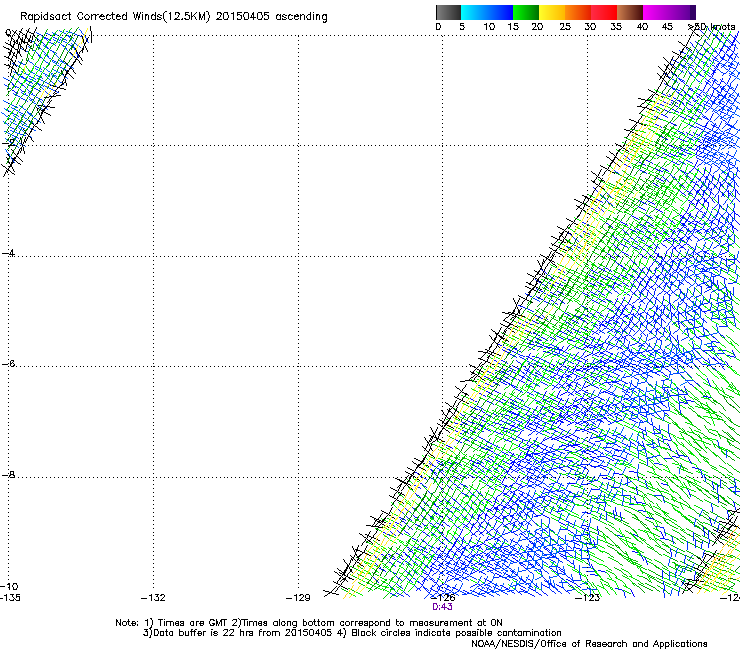Select the yellow 20-25 knots legend segment
Viewport: 740px width, 650px height.
[x=552, y=12]
